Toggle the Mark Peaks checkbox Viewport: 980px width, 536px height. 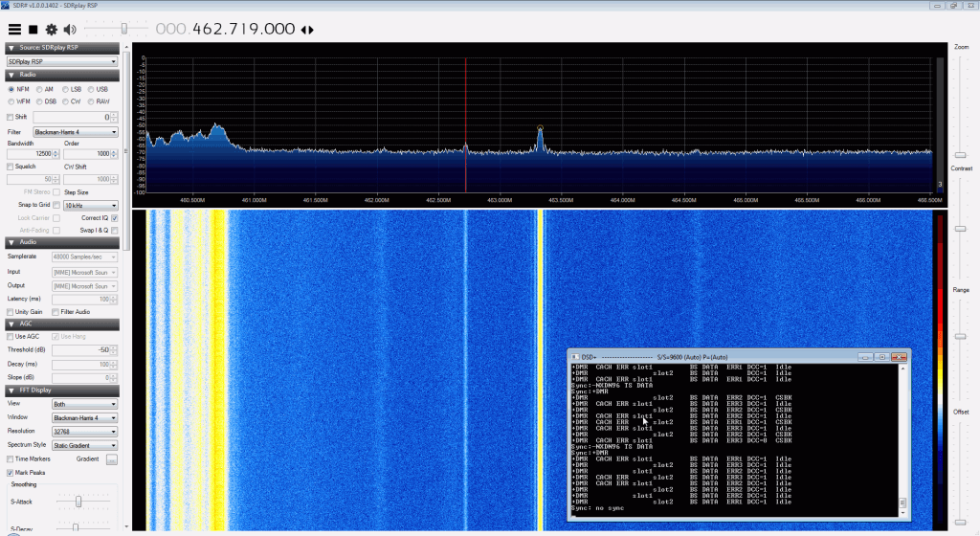(10, 473)
